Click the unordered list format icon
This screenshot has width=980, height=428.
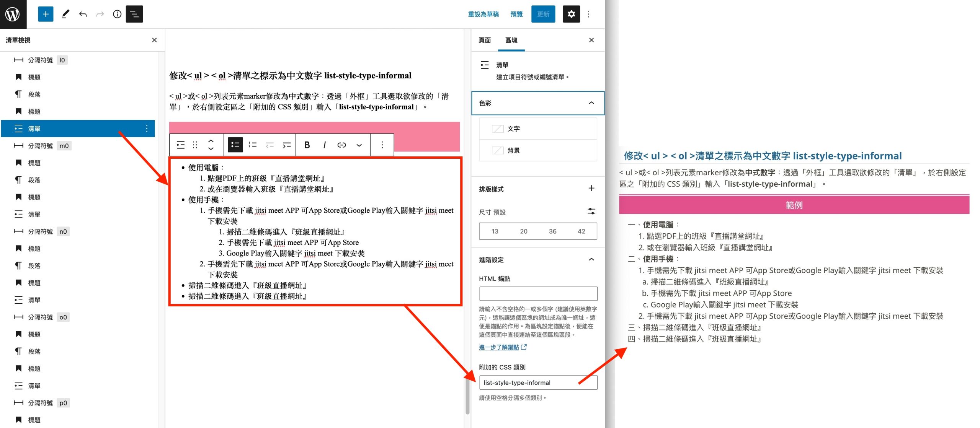point(235,145)
